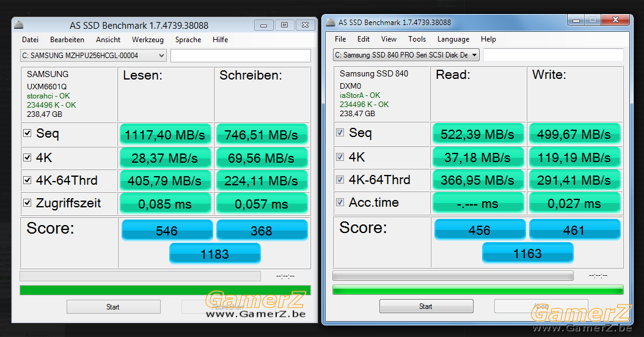Click 'storahci - OK' driver text
The width and height of the screenshot is (644, 337).
point(48,96)
